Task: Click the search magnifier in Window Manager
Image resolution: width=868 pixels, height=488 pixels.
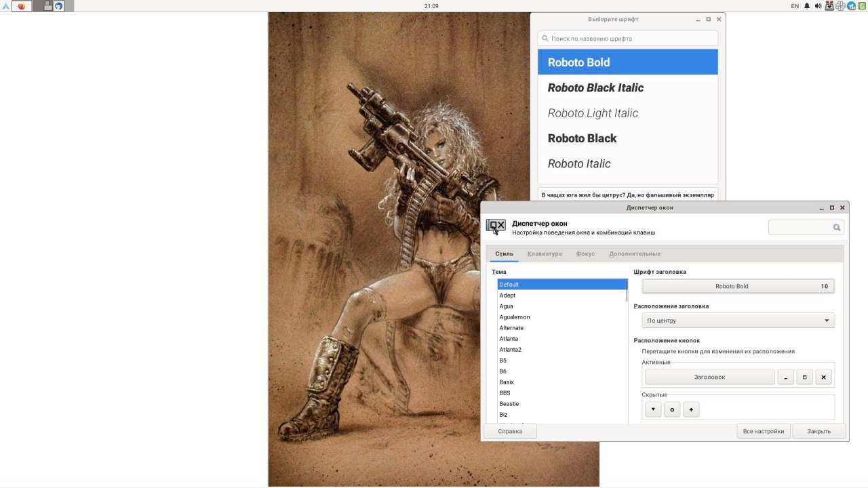Action: pyautogui.click(x=836, y=228)
